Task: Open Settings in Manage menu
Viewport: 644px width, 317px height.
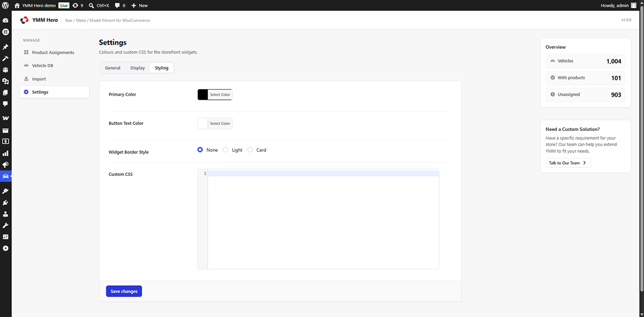Action: coord(55,92)
